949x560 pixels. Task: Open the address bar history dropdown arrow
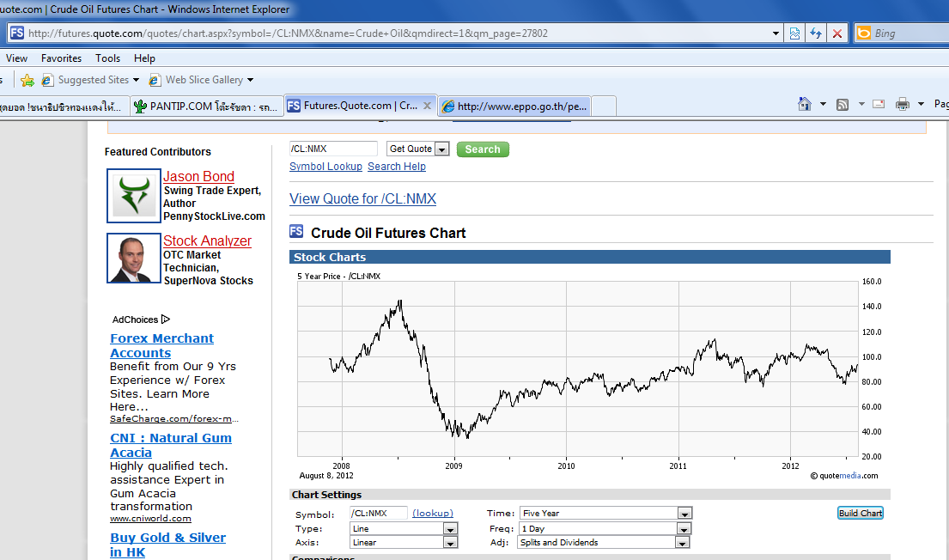pos(776,33)
